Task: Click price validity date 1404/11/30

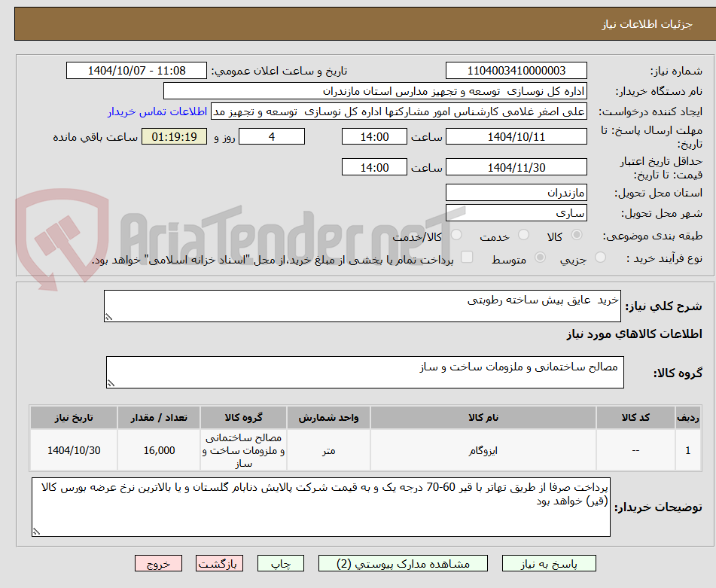Action: pyautogui.click(x=516, y=167)
